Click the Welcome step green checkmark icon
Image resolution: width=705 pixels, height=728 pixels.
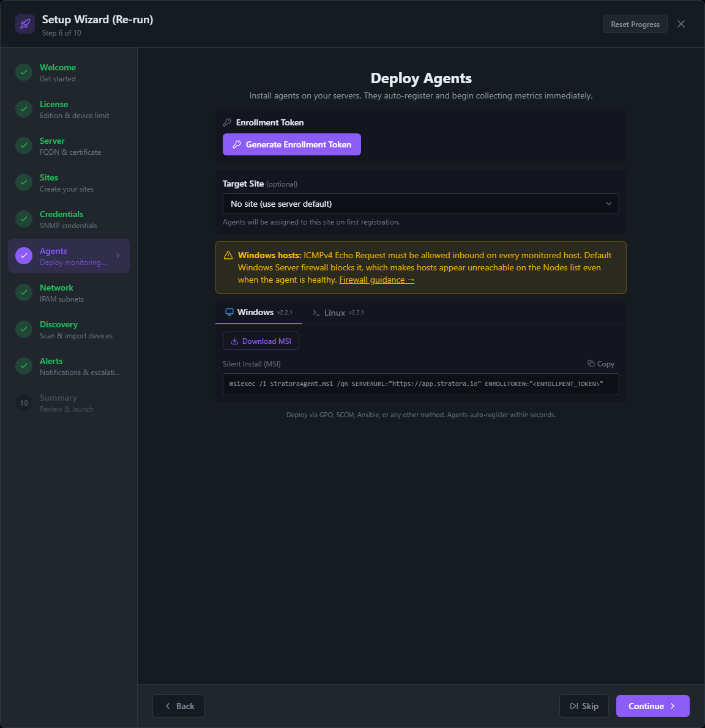click(x=24, y=72)
